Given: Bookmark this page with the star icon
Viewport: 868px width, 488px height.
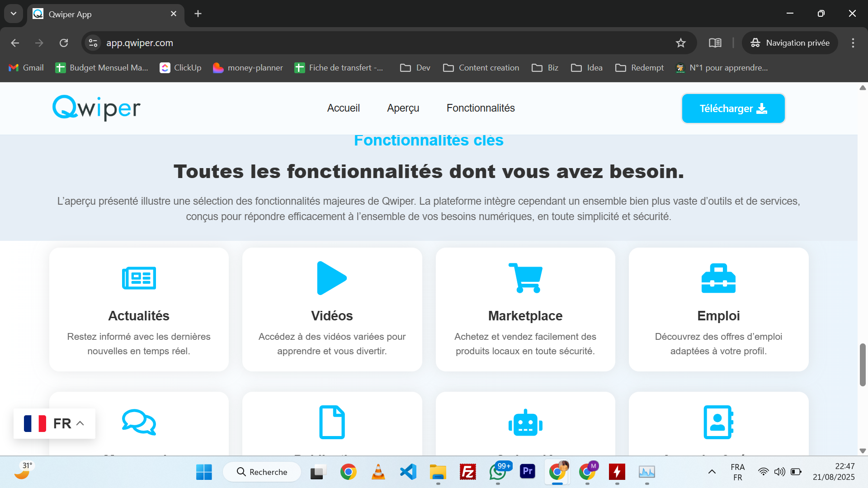Looking at the screenshot, I should click(x=680, y=43).
